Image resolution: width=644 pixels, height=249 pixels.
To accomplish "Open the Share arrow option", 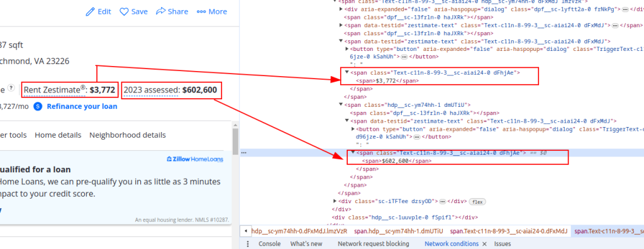I will (172, 11).
